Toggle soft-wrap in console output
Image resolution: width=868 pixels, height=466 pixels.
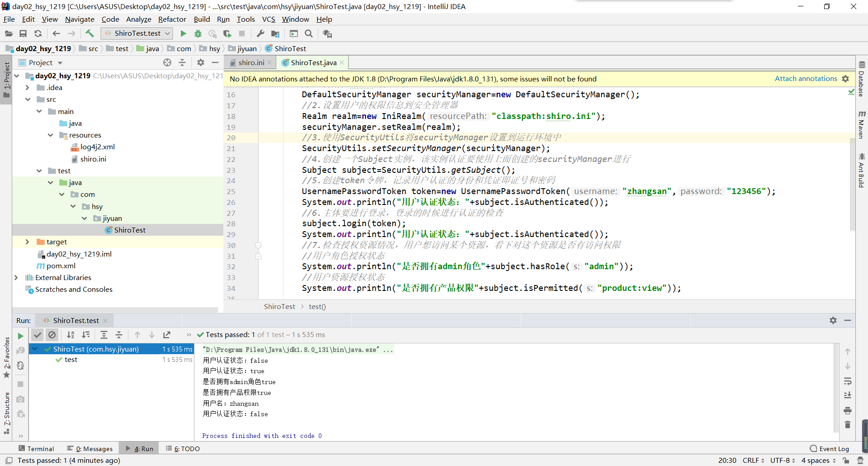[848, 381]
